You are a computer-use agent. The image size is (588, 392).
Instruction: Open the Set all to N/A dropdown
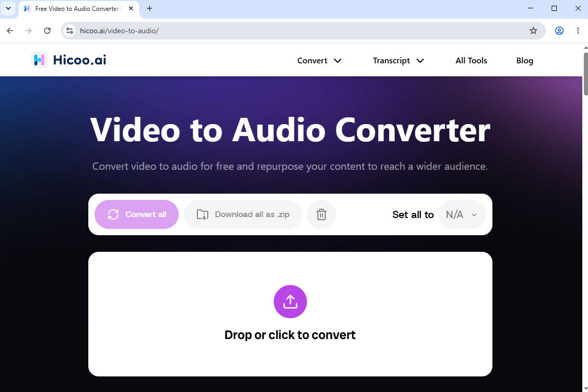[x=462, y=214]
